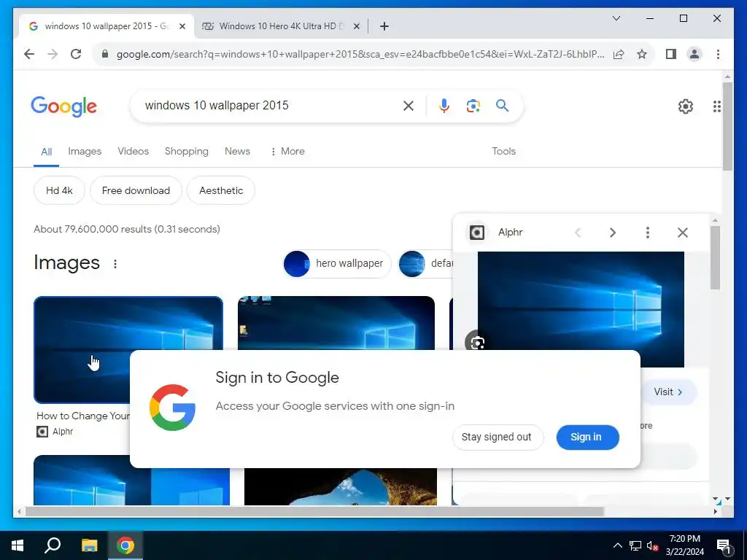Search by image with Google Lens
This screenshot has width=747, height=560.
coord(473,106)
